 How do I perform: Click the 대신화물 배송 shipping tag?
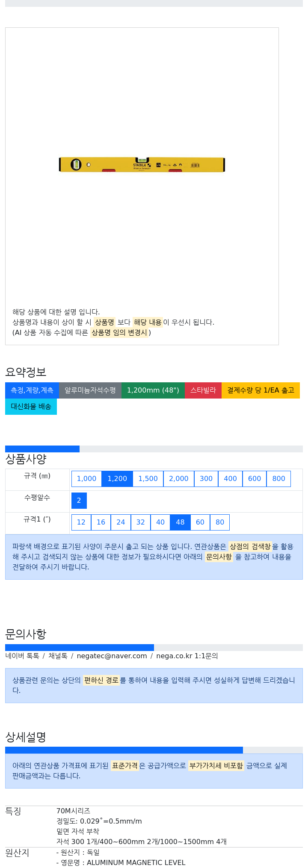coord(31,407)
